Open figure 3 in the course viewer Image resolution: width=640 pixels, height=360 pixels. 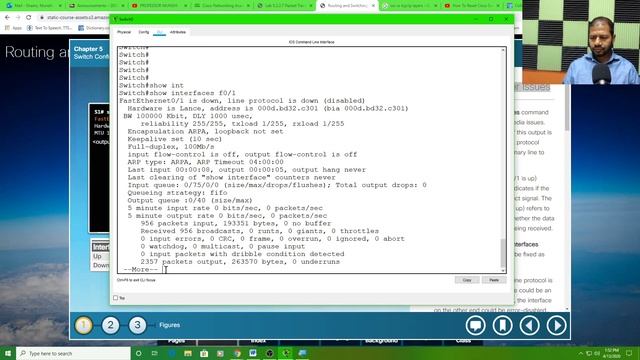pos(137,325)
